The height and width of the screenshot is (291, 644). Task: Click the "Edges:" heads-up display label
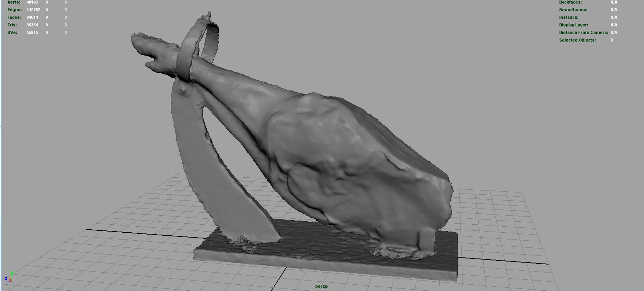click(x=14, y=10)
